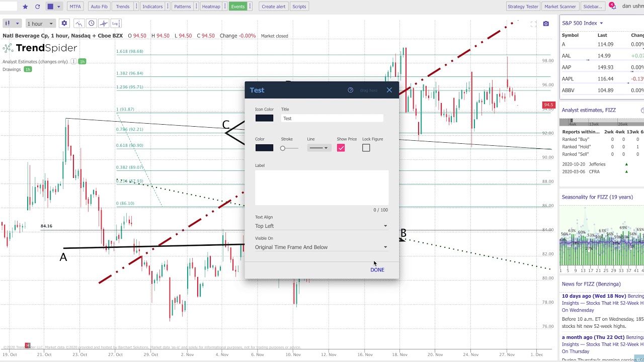Click the Title input field
Image resolution: width=644 pixels, height=362 pixels.
coord(332,118)
